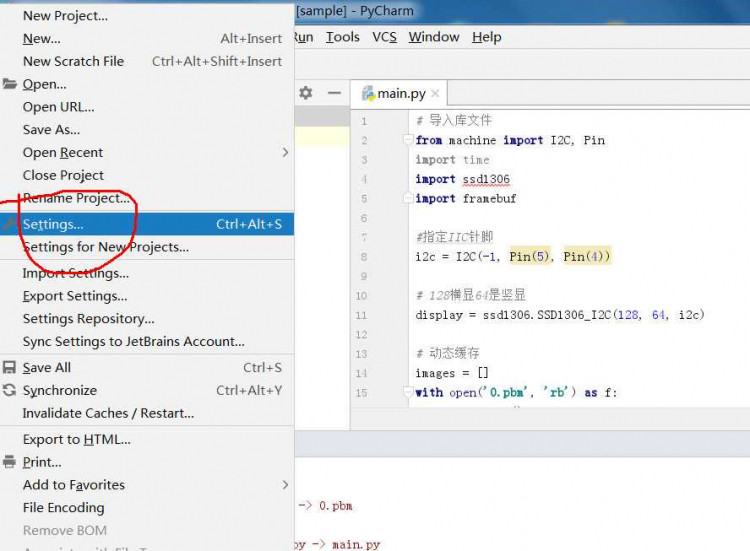Collapse the fold marker at line 15
750x551 pixels.
tap(408, 392)
